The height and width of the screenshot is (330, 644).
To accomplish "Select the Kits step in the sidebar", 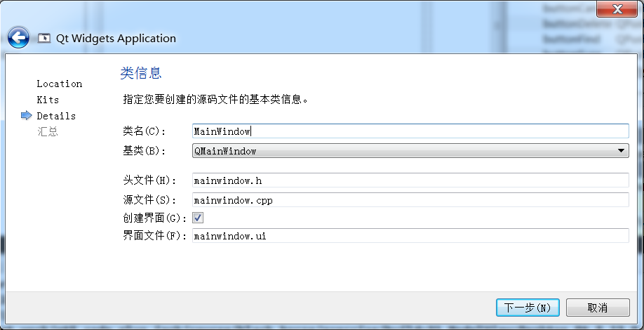I will [x=48, y=100].
